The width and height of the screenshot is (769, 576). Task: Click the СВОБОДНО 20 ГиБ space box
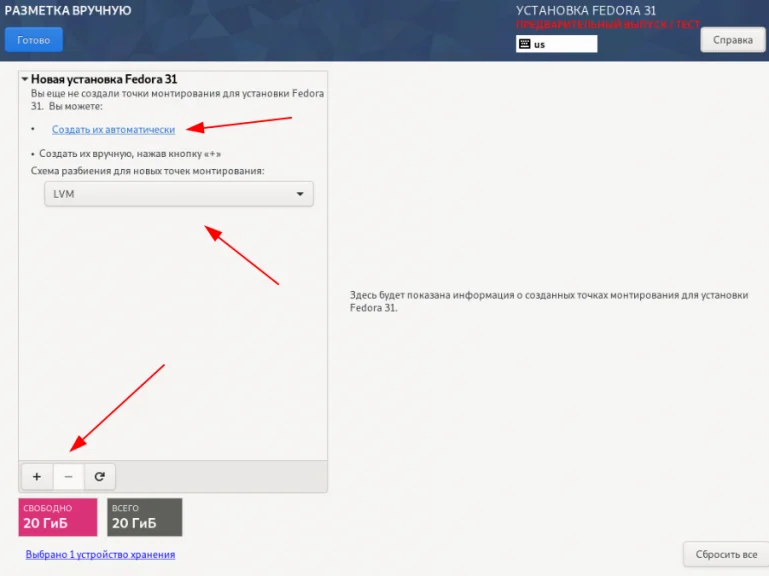pyautogui.click(x=58, y=517)
